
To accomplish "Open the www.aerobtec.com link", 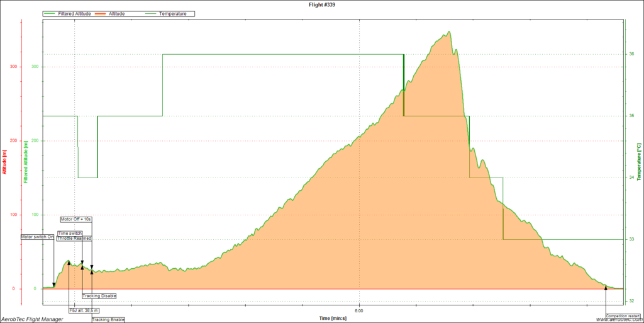I will click(x=618, y=320).
